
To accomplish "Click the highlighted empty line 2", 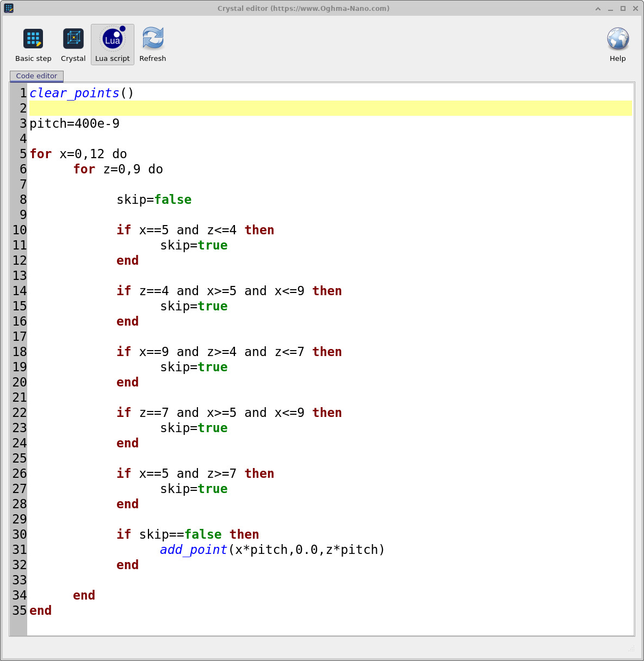I will point(330,108).
